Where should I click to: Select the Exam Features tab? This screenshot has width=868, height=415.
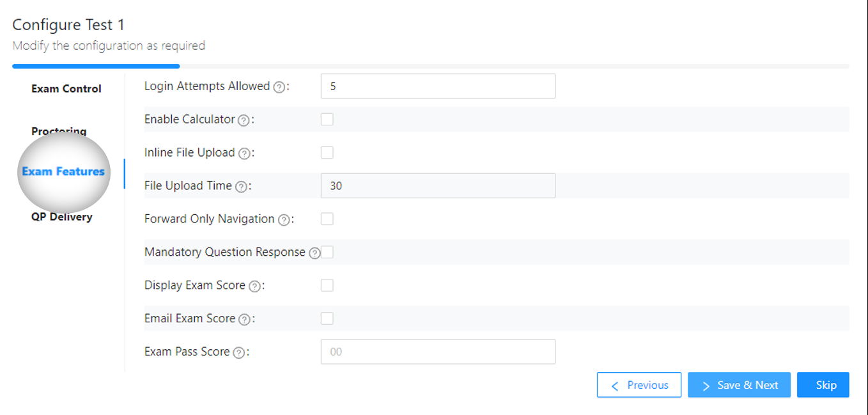63,171
